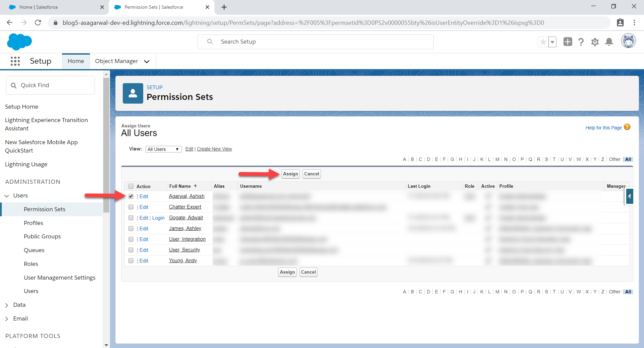The image size is (644, 348).
Task: Click top Assign button
Action: pyautogui.click(x=290, y=174)
